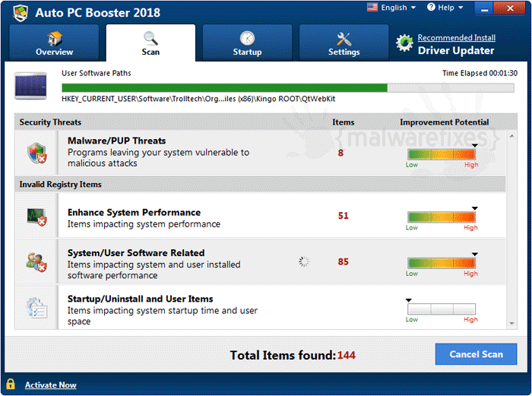Minimize the Auto PC Booster window
Image resolution: width=532 pixels, height=396 pixels.
coord(484,8)
